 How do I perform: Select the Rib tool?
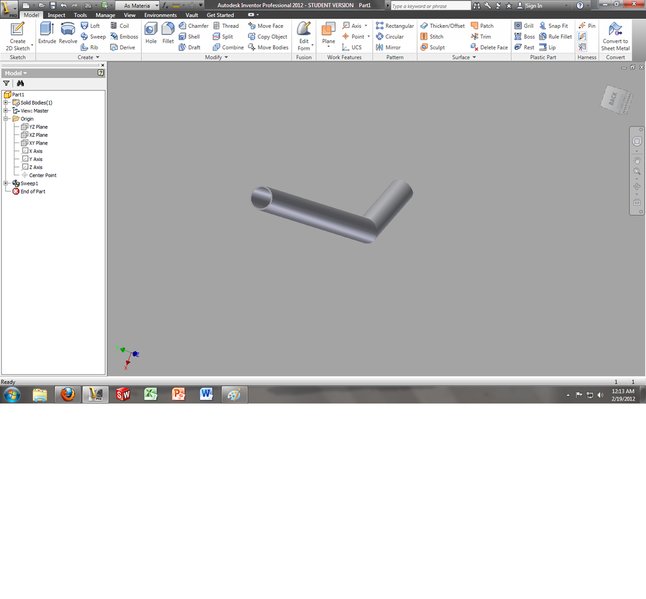90,47
